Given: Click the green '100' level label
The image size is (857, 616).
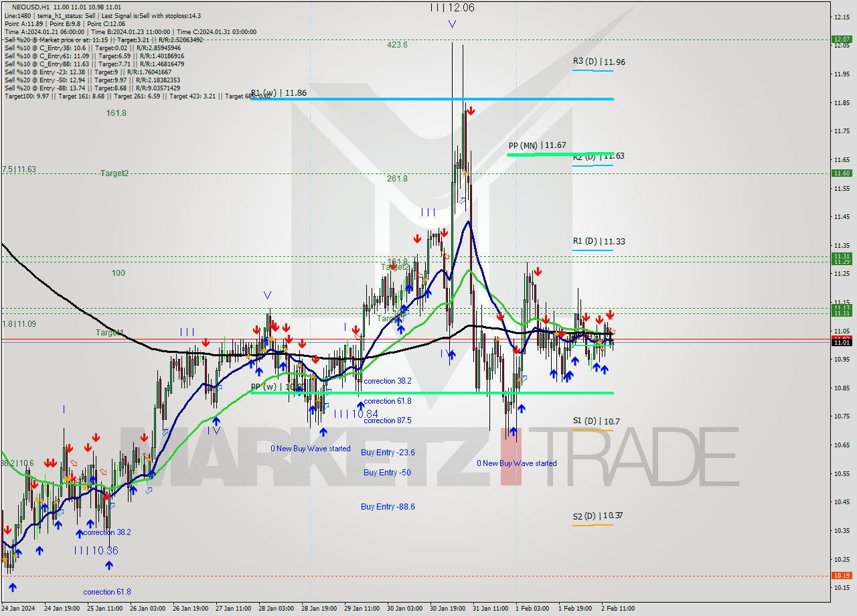Looking at the screenshot, I should 119,273.
